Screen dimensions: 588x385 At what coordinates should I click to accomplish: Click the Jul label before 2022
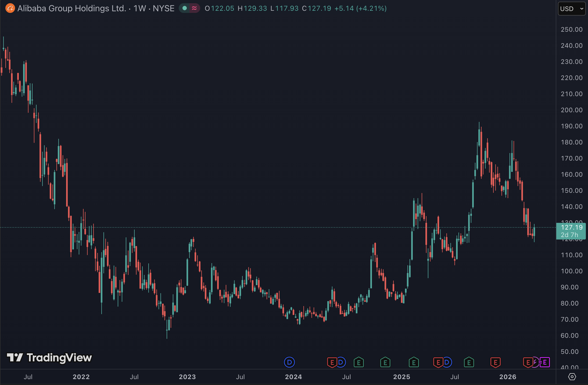click(28, 377)
